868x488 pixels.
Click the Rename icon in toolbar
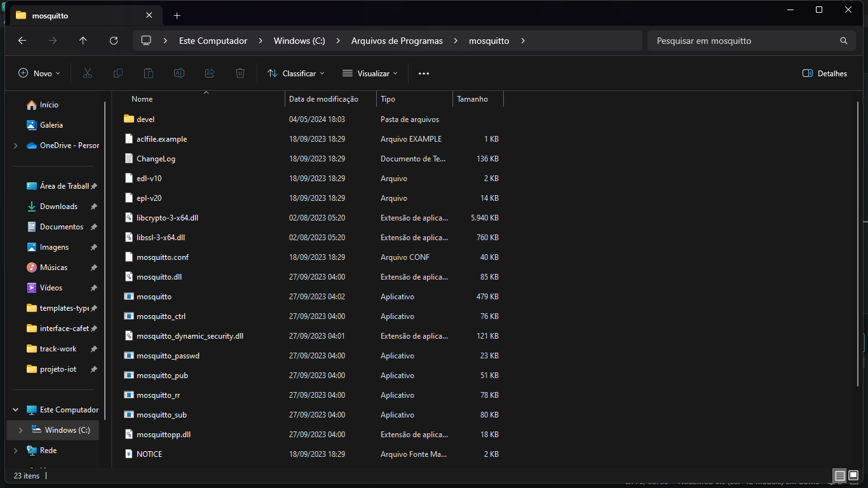[x=179, y=73]
